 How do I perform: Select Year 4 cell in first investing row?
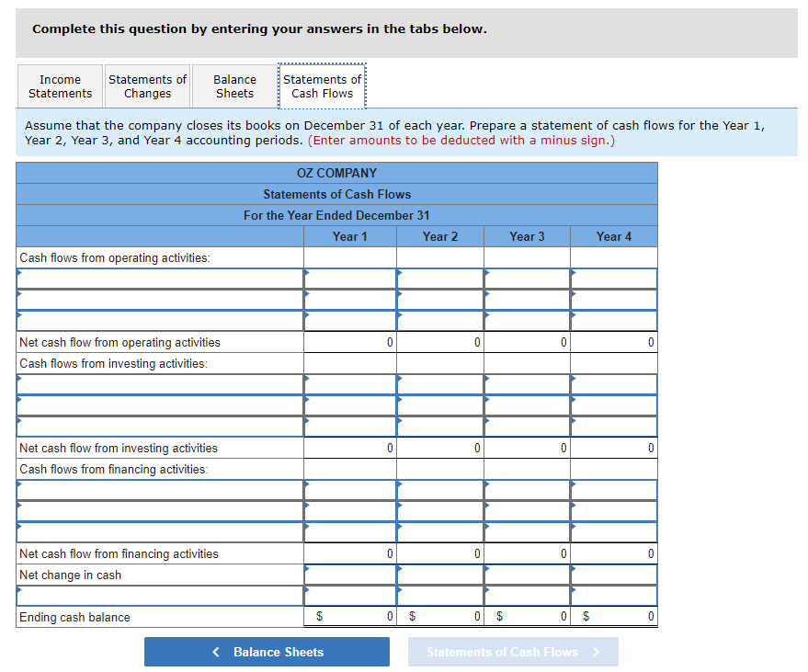pyautogui.click(x=614, y=384)
